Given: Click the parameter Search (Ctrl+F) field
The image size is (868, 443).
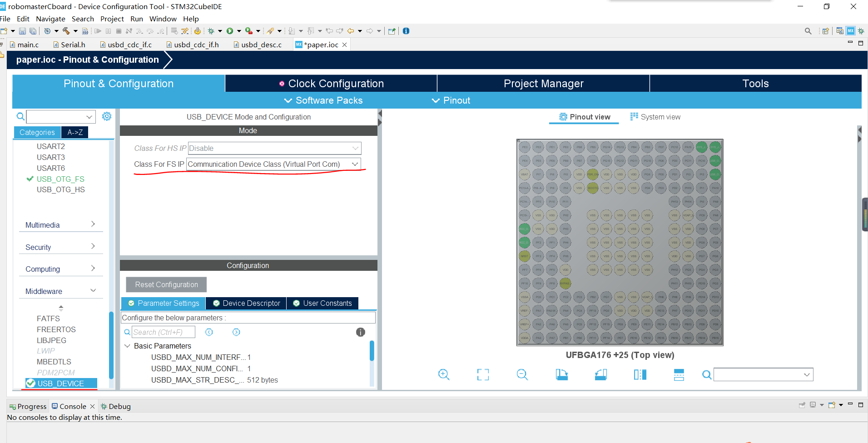Looking at the screenshot, I should 163,332.
